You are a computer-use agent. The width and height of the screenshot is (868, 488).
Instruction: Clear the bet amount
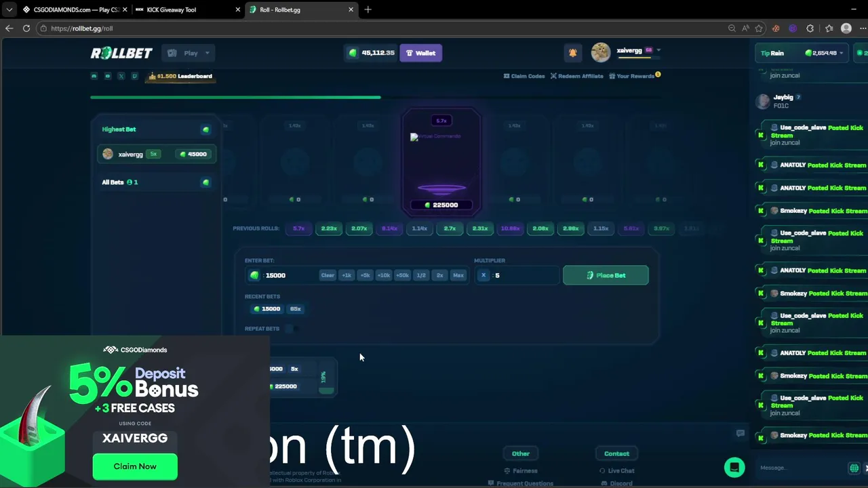328,275
